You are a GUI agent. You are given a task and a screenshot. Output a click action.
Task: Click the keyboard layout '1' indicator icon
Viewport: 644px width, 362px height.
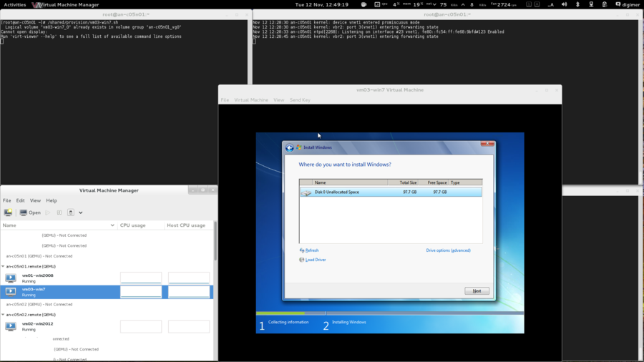click(529, 4)
